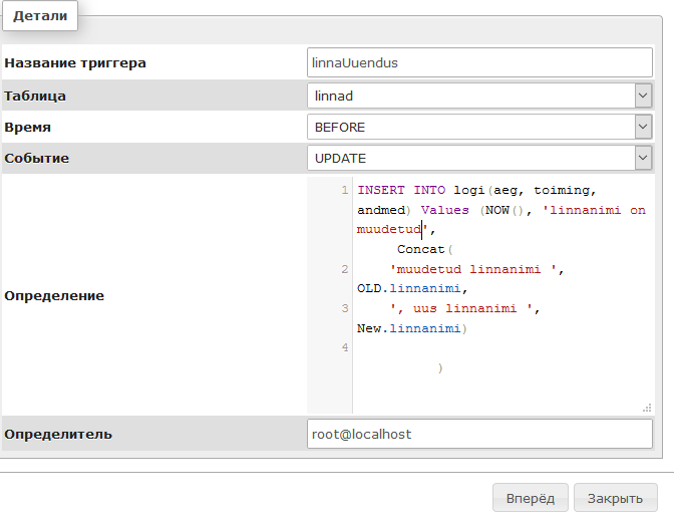The height and width of the screenshot is (516, 674).
Task: Click line number 3 in editor gutter
Action: click(345, 308)
